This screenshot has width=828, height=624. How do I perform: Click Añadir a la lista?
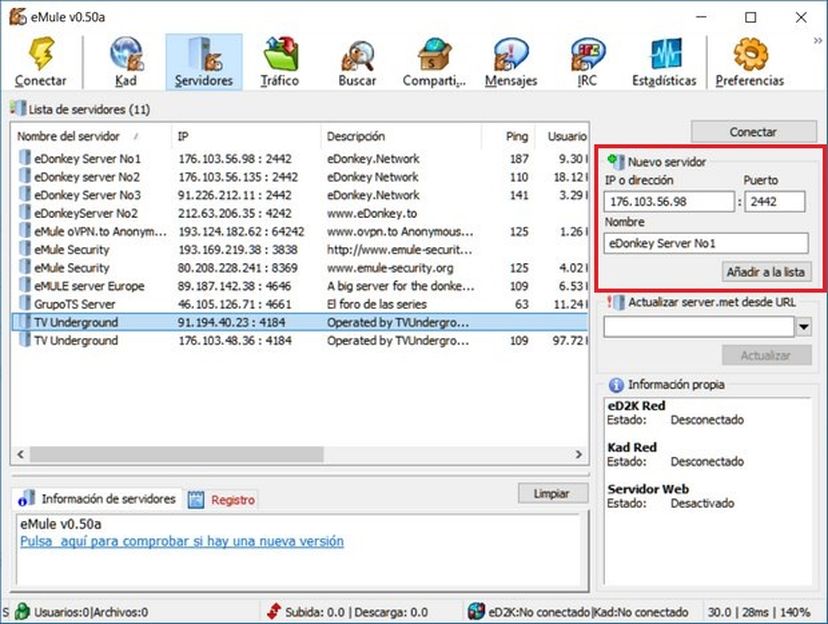pos(766,271)
